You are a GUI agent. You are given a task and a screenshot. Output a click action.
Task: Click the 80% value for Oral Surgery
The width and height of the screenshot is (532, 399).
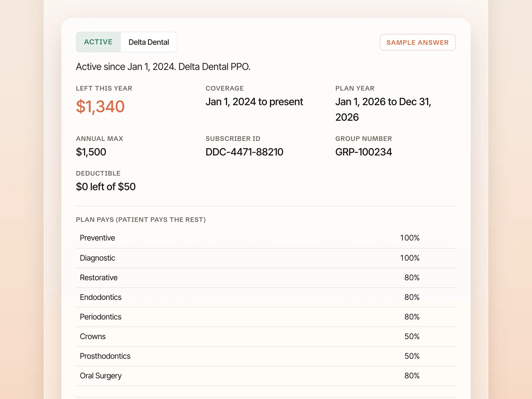point(412,376)
